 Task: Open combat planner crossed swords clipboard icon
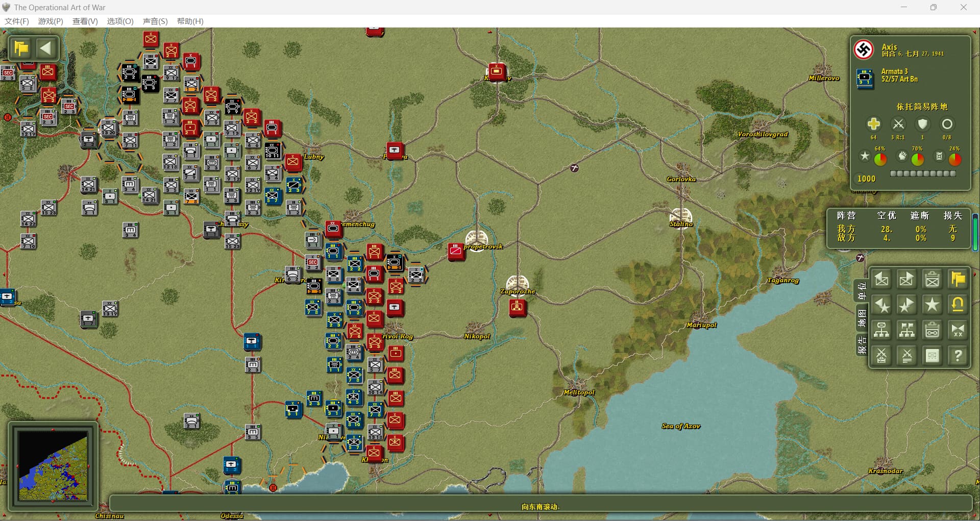[881, 356]
